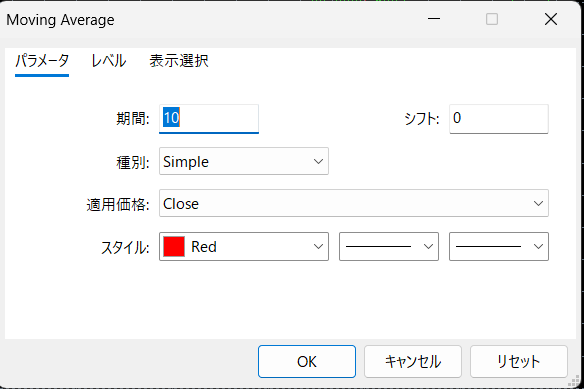Viewport: 584px width, 389px height.
Task: Click the リセット button
Action: tap(518, 361)
